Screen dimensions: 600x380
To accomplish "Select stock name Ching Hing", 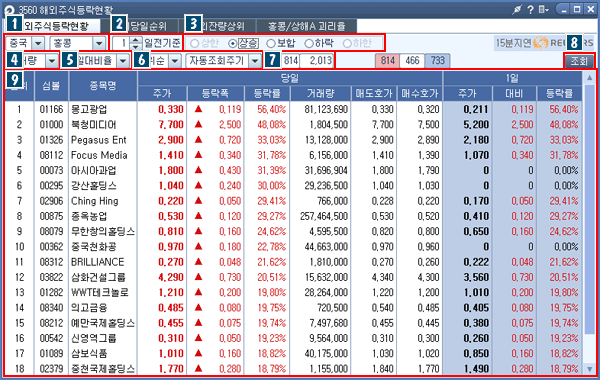I will coord(95,201).
